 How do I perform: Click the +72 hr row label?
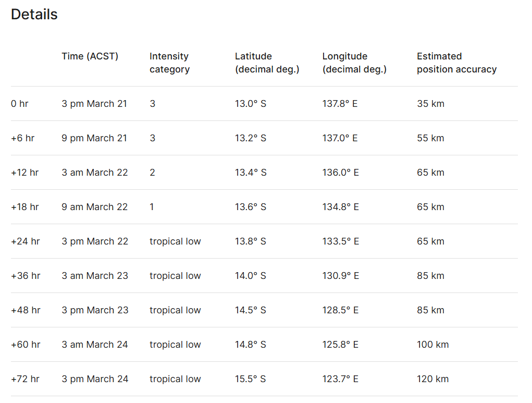25,379
